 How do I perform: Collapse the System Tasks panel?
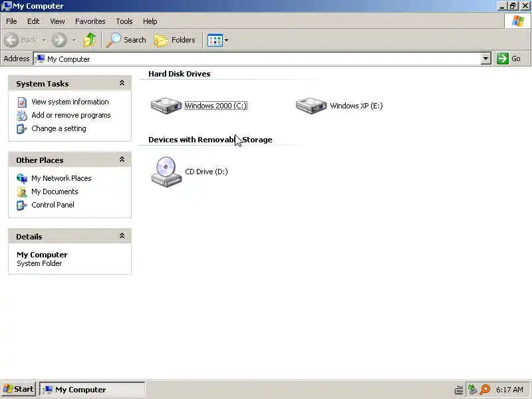122,83
